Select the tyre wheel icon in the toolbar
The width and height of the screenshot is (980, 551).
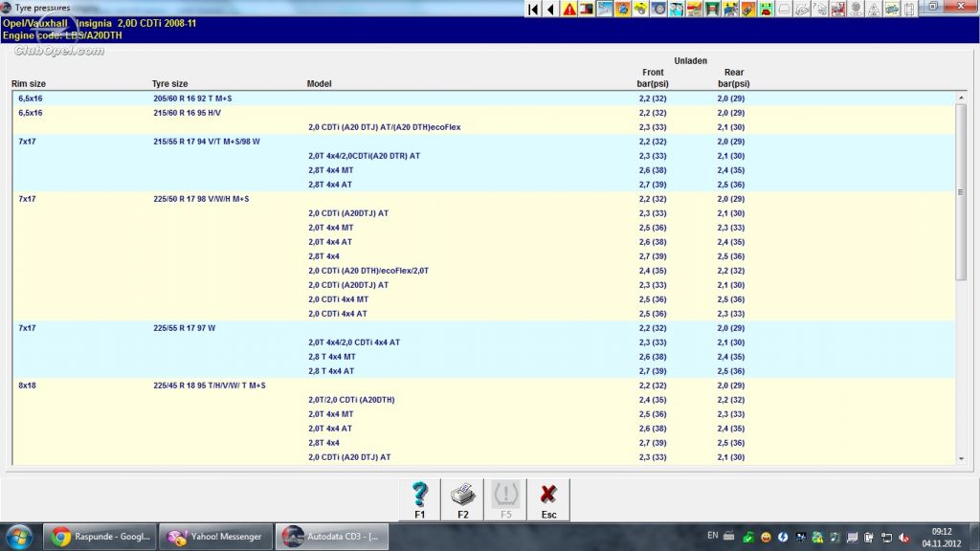tap(658, 9)
